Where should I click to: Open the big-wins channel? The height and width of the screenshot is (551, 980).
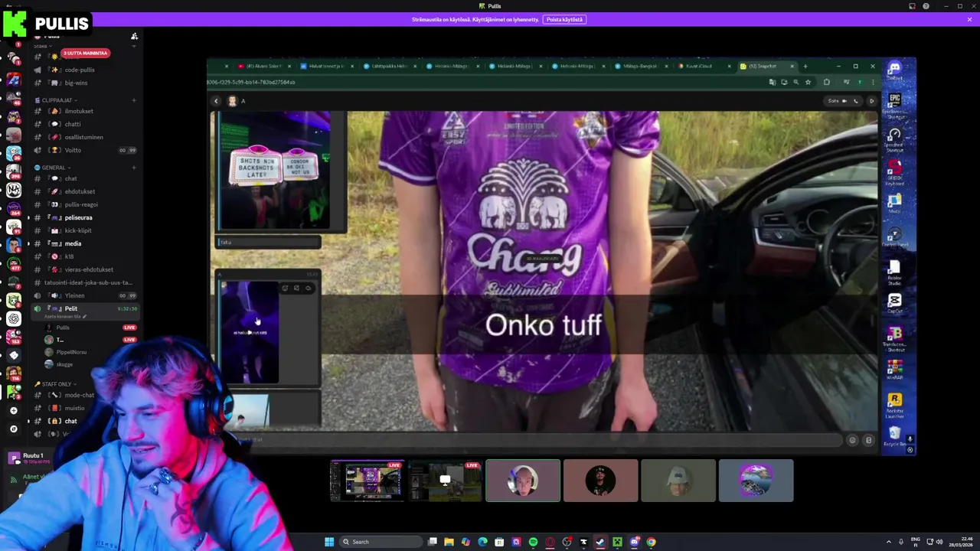coord(76,83)
